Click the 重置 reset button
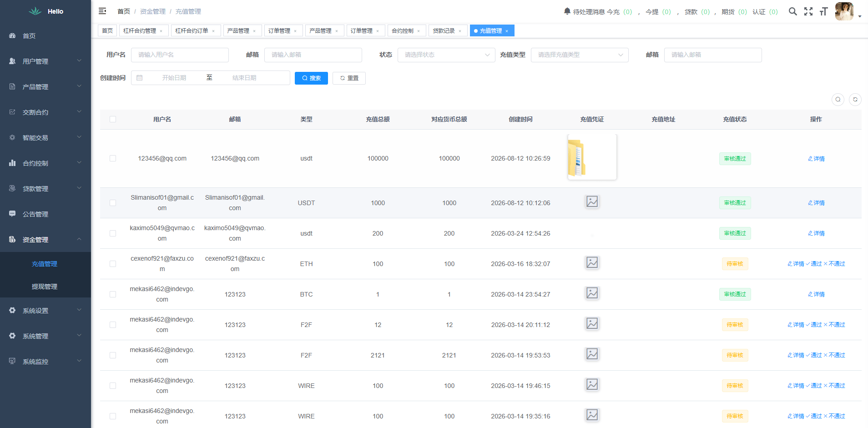This screenshot has width=868, height=428. click(349, 78)
